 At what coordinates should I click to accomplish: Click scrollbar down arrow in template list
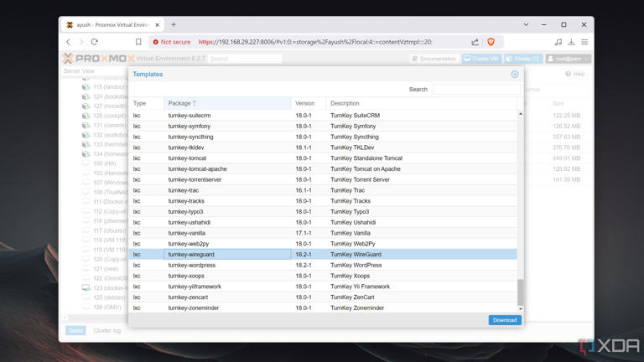(521, 308)
